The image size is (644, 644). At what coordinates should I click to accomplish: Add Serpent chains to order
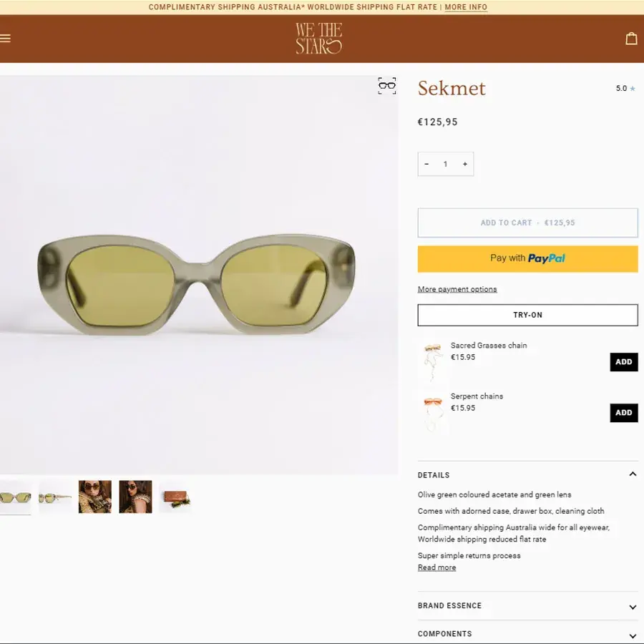point(623,413)
